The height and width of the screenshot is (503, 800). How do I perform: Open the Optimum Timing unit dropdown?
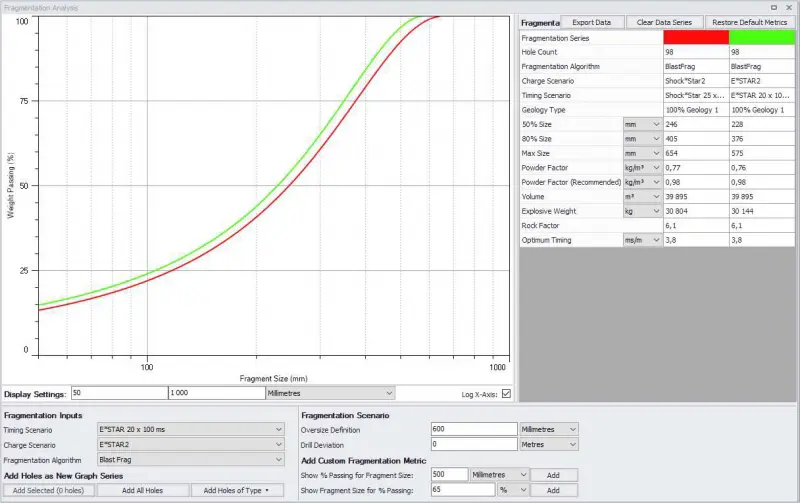pos(642,240)
